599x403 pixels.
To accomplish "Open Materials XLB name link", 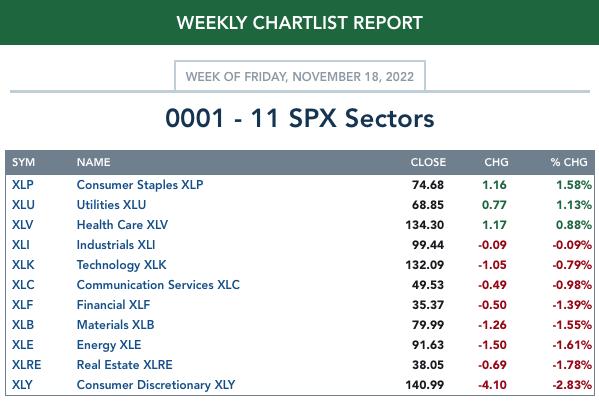I will 115,325.
